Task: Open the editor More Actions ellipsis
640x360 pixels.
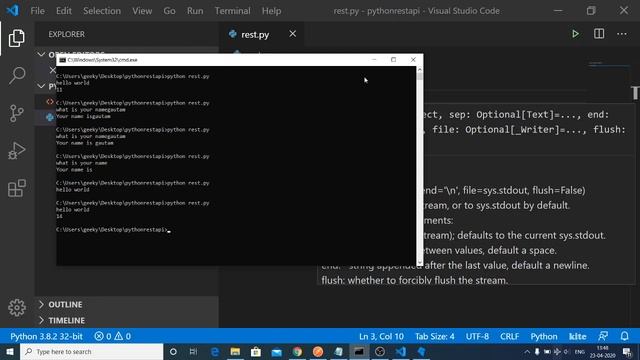Action: click(x=622, y=34)
